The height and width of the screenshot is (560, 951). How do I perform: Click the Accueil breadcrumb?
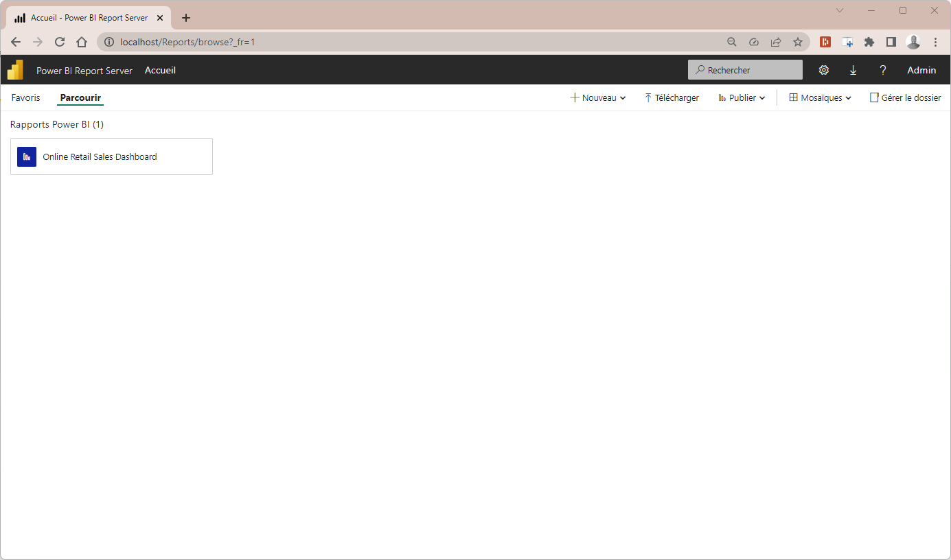tap(160, 70)
